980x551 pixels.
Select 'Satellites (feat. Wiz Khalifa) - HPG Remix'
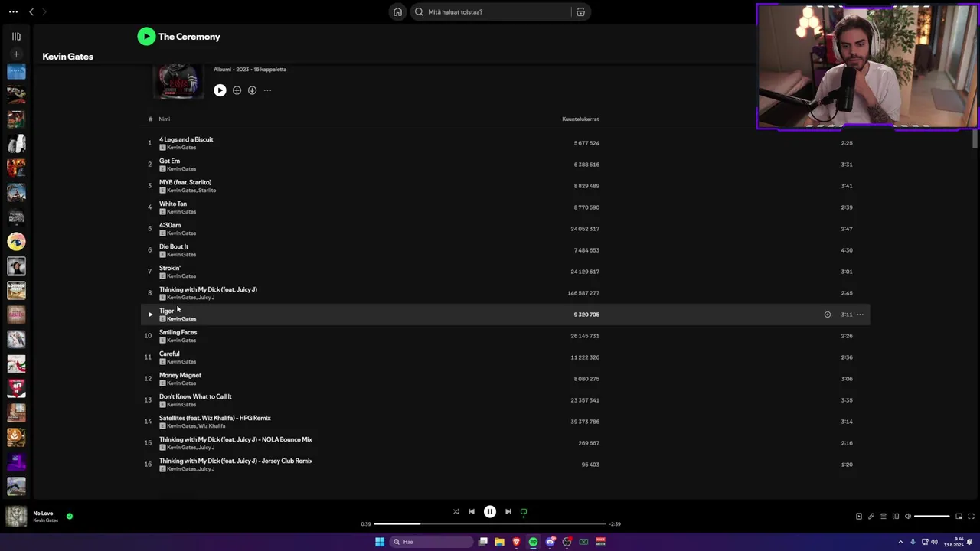click(215, 418)
